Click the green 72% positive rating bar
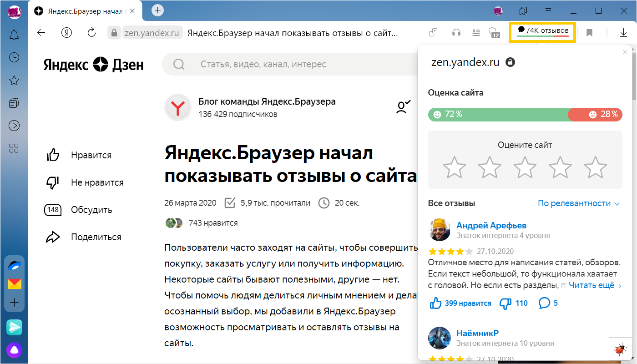The width and height of the screenshot is (637, 364). [x=498, y=114]
